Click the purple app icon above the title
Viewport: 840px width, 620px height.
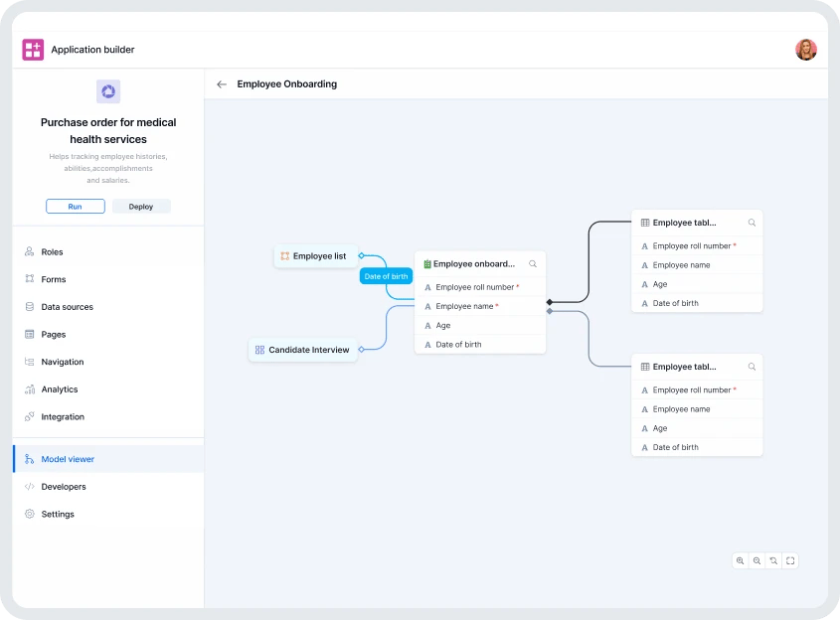[108, 91]
